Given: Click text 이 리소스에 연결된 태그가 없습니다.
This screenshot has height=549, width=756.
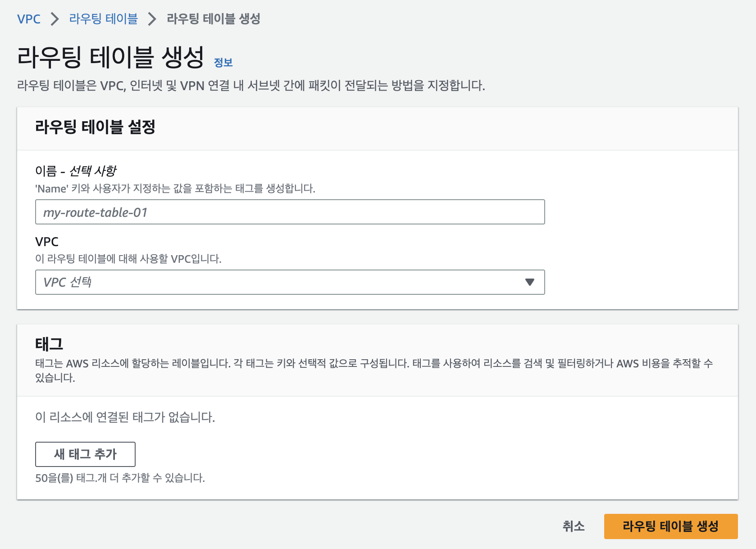Looking at the screenshot, I should (x=125, y=417).
